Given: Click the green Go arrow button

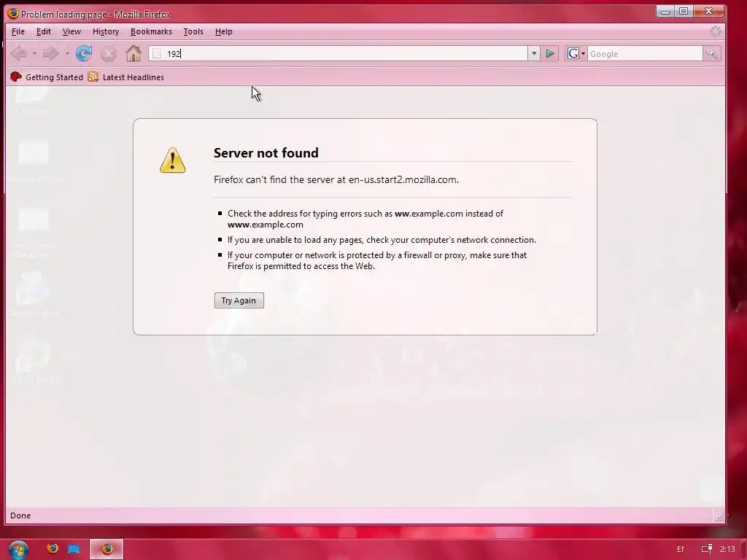Looking at the screenshot, I should click(550, 54).
